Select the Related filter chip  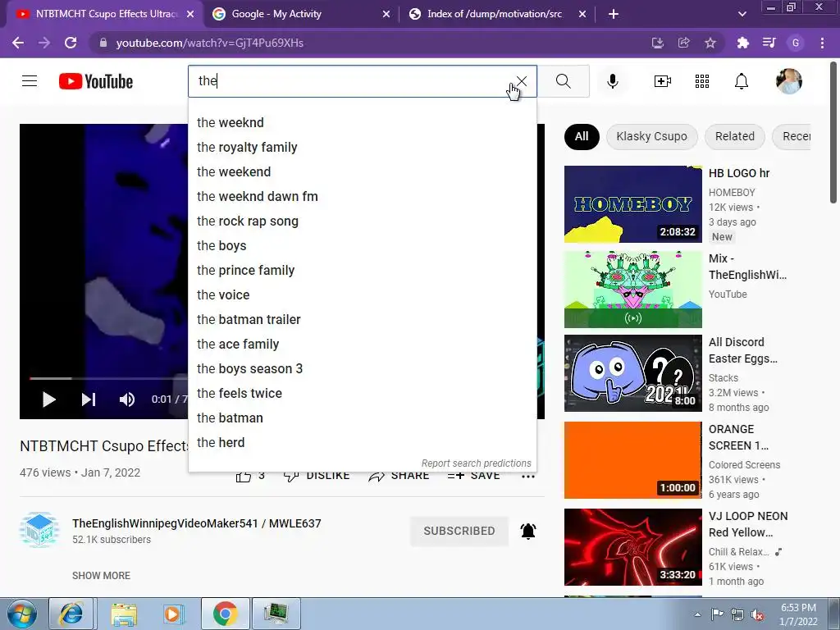click(x=734, y=137)
